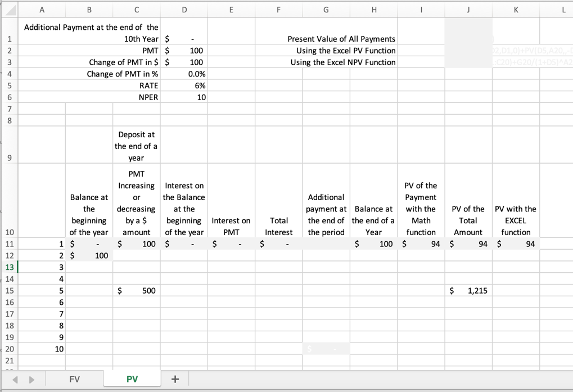Select year number 5 in column A
This screenshot has width=573, height=392.
coord(42,290)
